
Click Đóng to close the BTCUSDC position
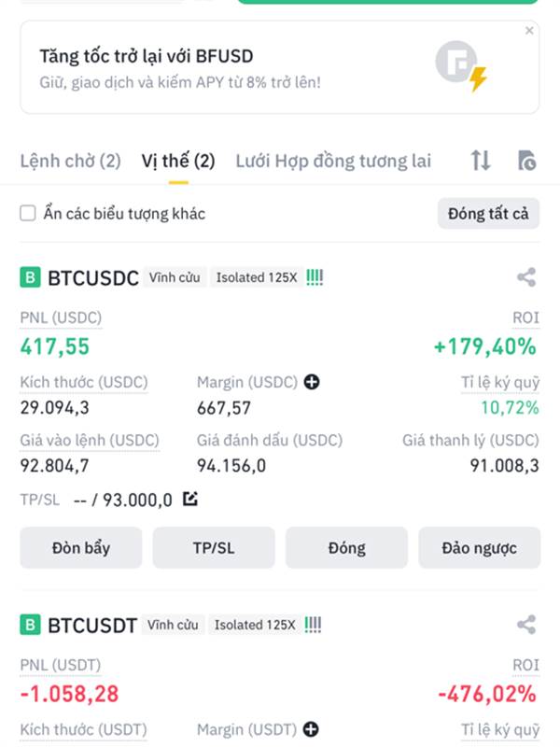click(346, 548)
